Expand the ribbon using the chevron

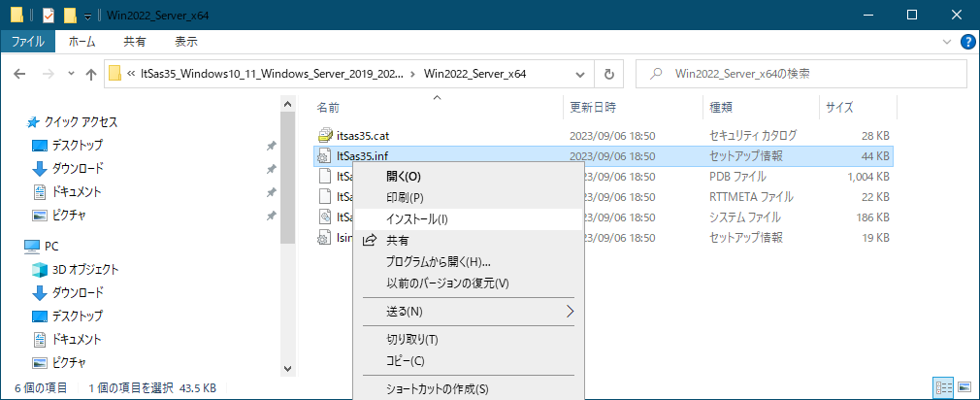coord(946,42)
